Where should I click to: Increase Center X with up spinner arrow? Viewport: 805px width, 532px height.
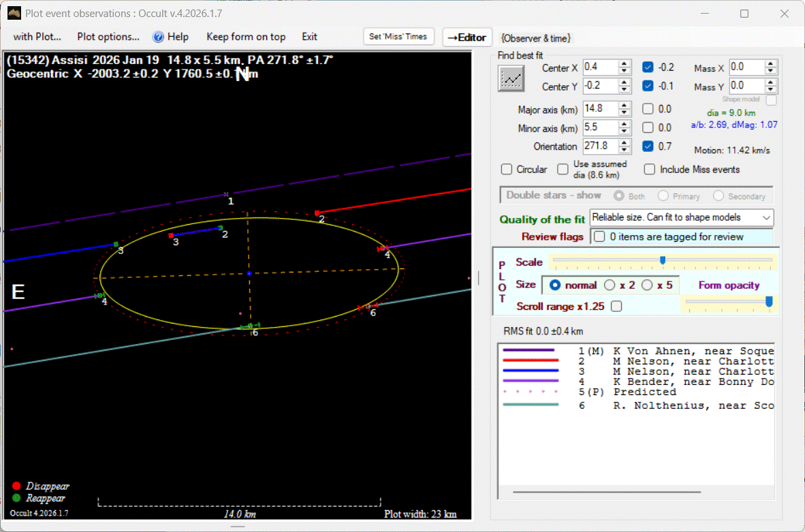tap(624, 63)
